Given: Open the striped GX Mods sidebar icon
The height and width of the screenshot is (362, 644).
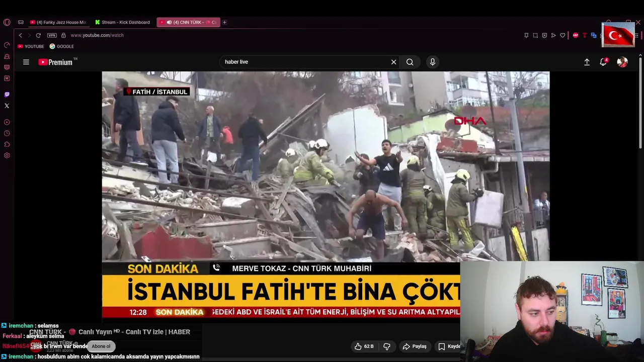Looking at the screenshot, I should [x=7, y=67].
